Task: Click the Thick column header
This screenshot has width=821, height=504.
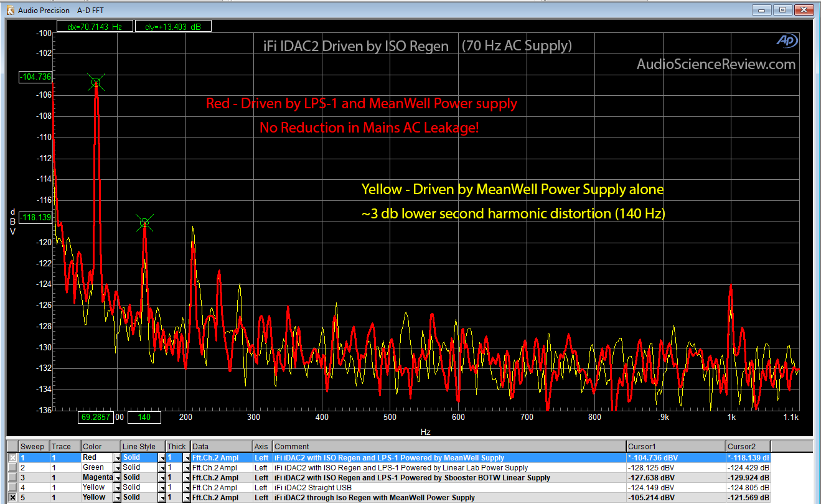Action: pyautogui.click(x=177, y=446)
